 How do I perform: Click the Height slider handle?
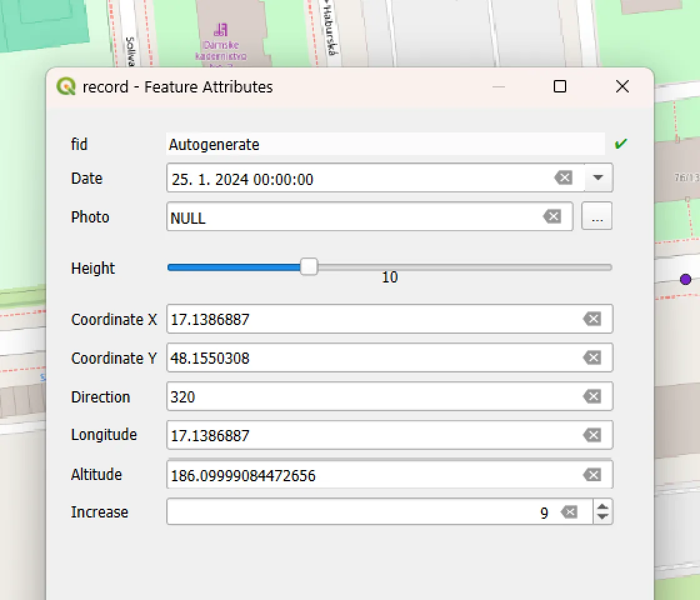(x=309, y=267)
